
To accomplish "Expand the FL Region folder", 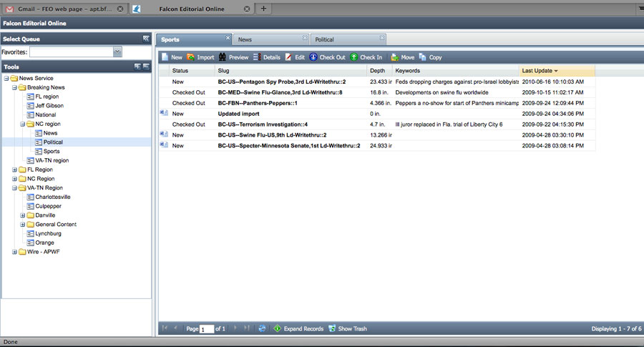I will [x=14, y=170].
